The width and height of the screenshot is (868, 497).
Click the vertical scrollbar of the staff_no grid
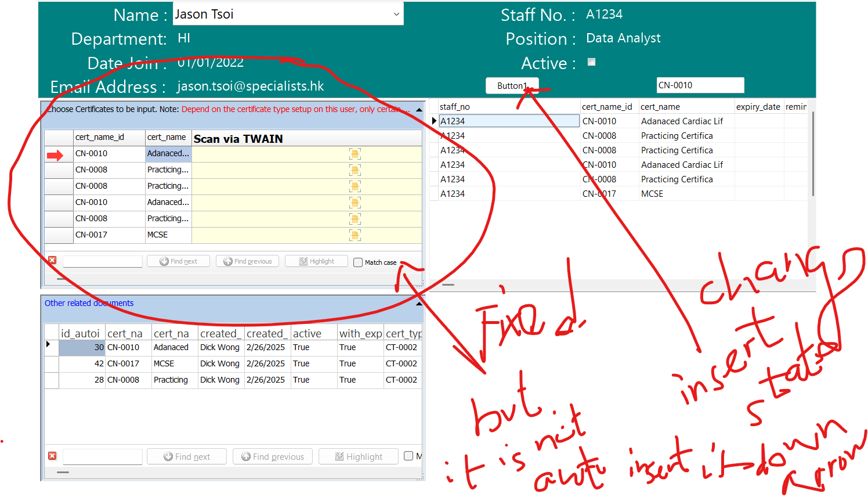[813, 154]
